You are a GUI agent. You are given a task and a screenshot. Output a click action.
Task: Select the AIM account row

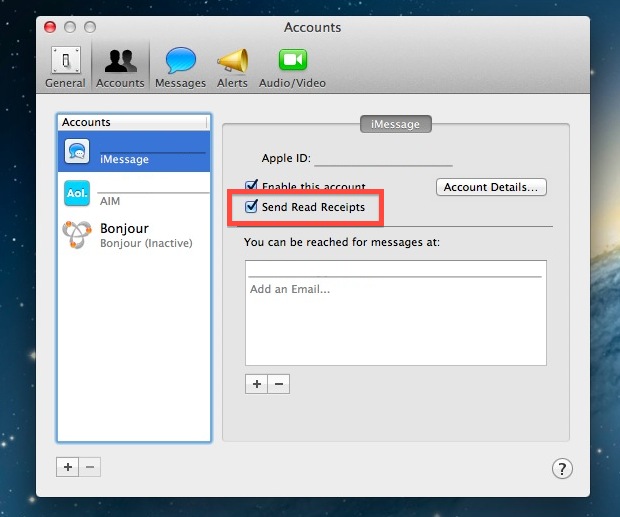[134, 193]
